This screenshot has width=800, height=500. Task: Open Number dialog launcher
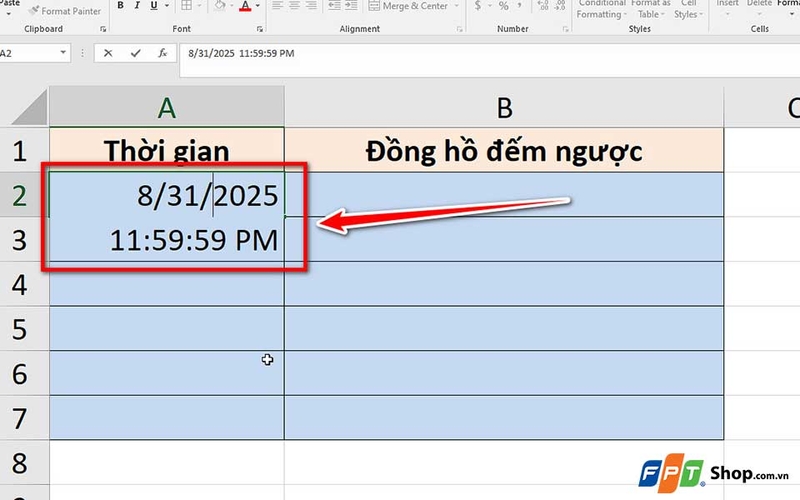click(x=565, y=29)
